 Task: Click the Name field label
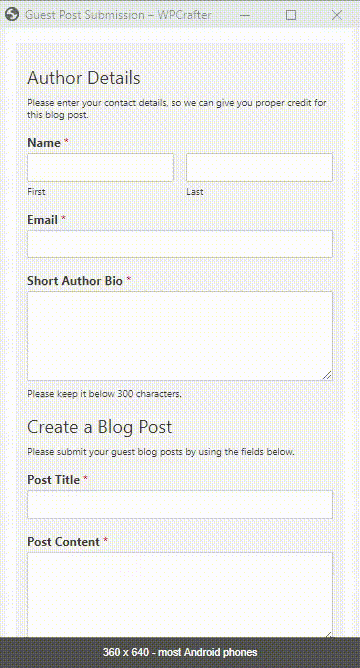coord(44,143)
